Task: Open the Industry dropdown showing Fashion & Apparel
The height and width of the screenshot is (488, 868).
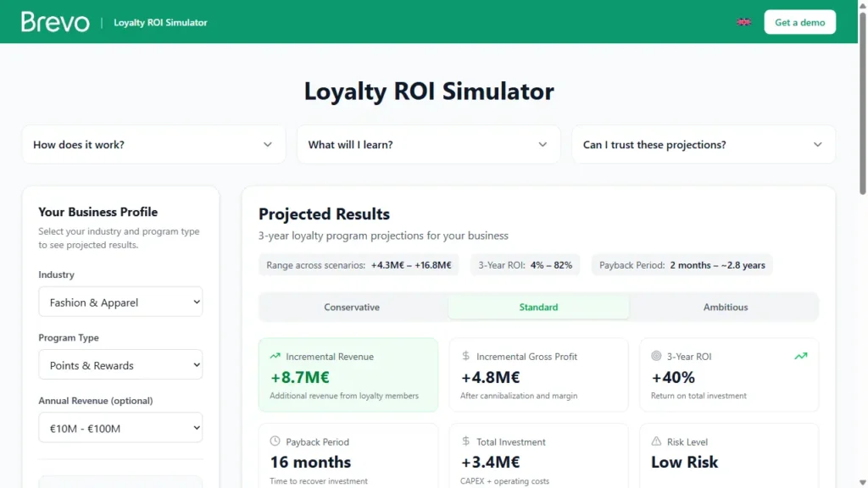Action: pyautogui.click(x=120, y=302)
